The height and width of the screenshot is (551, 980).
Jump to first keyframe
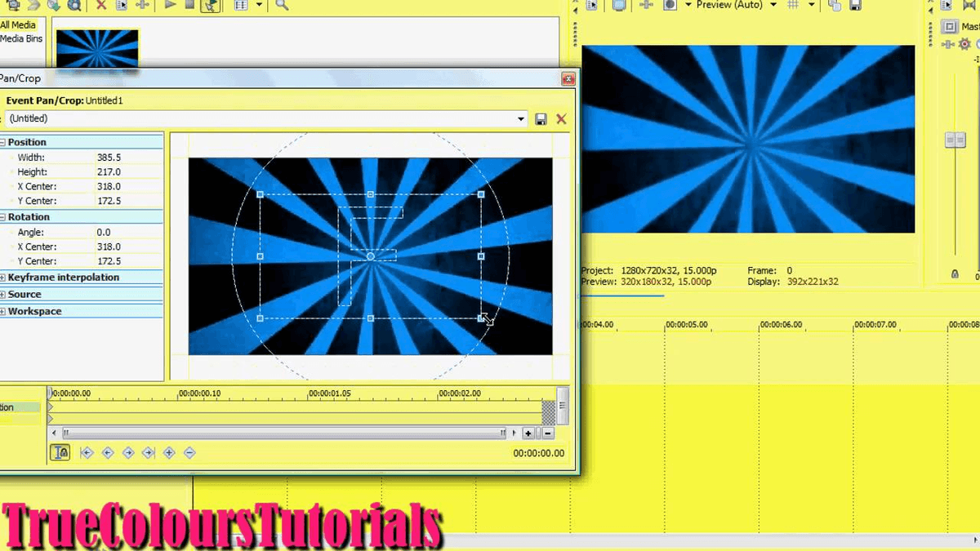87,452
